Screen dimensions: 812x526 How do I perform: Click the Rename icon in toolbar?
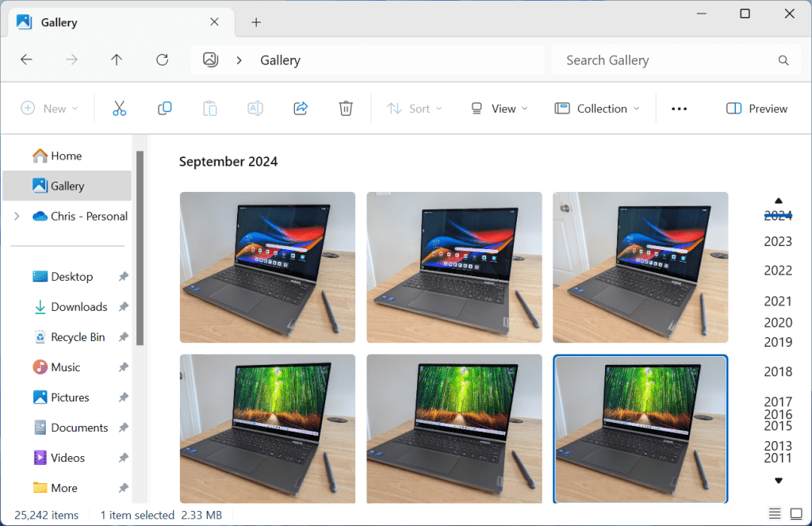(x=255, y=109)
